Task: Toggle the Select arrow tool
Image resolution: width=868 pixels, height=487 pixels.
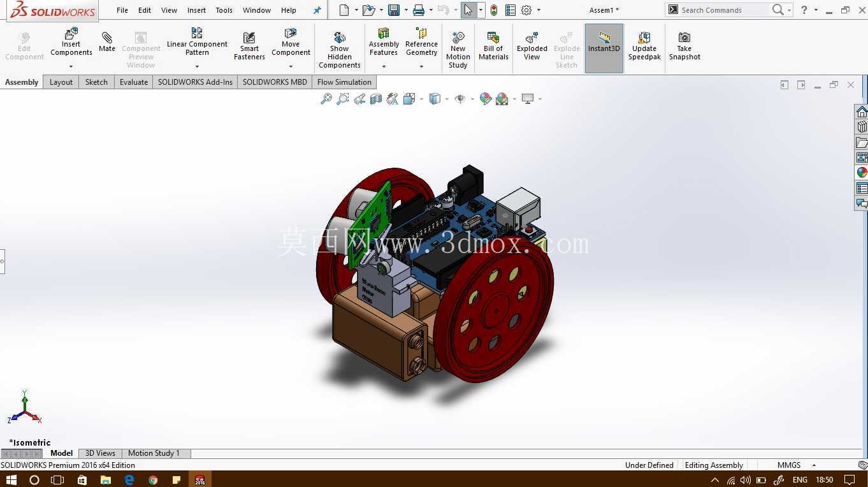Action: coord(468,10)
